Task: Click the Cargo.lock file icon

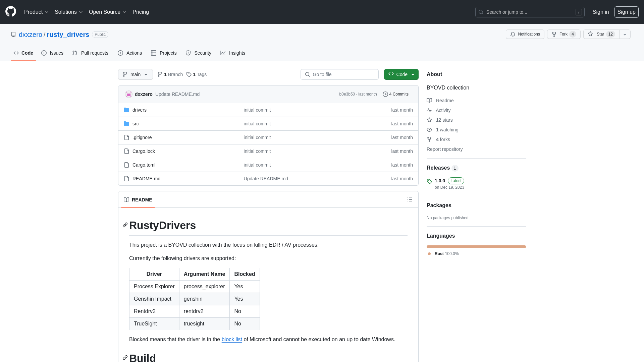Action: pyautogui.click(x=126, y=151)
